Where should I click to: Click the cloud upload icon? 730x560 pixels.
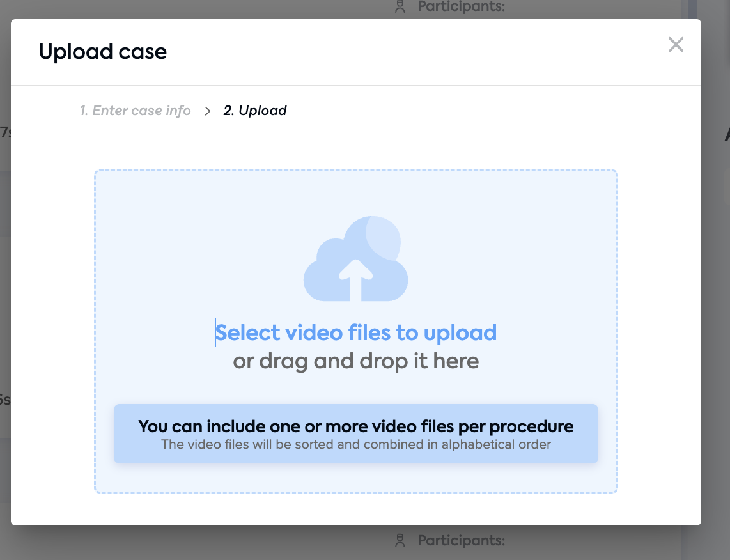point(355,258)
